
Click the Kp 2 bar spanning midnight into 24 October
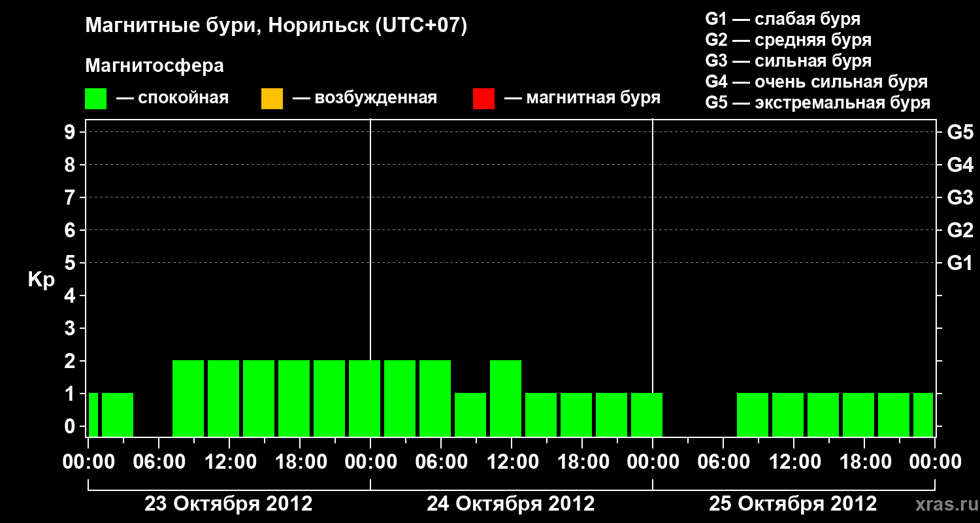[x=365, y=398]
